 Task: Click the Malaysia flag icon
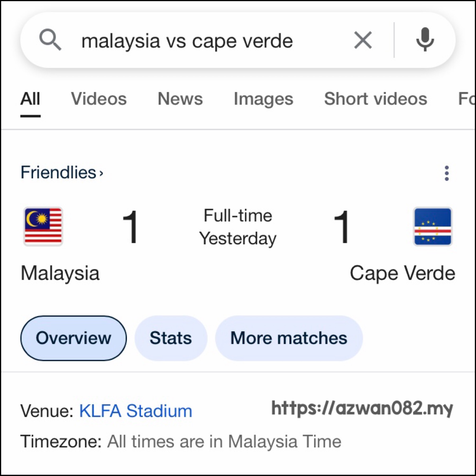(43, 226)
